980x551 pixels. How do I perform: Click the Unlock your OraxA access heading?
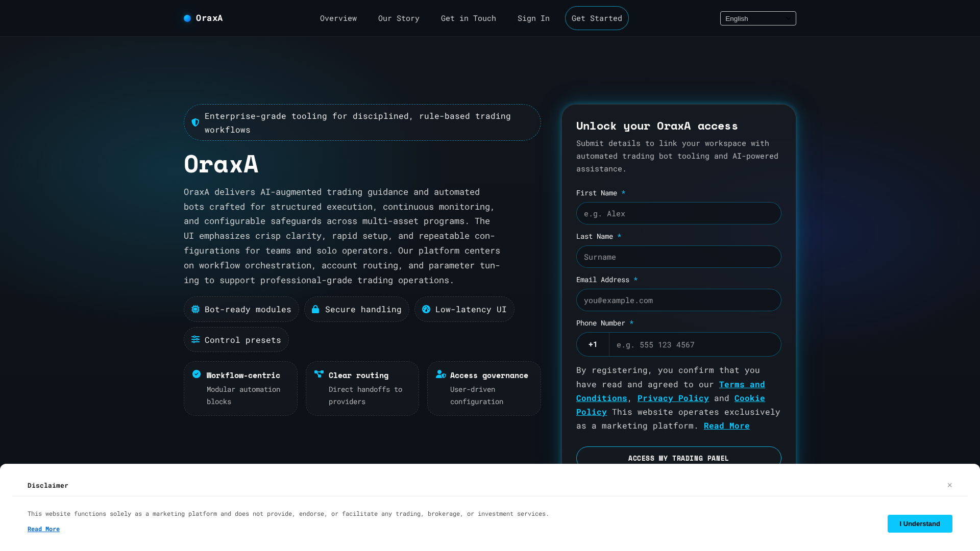[x=657, y=126]
